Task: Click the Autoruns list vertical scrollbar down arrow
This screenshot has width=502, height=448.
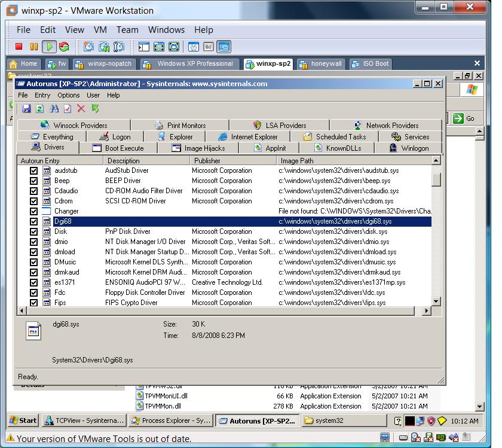Action: (436, 301)
